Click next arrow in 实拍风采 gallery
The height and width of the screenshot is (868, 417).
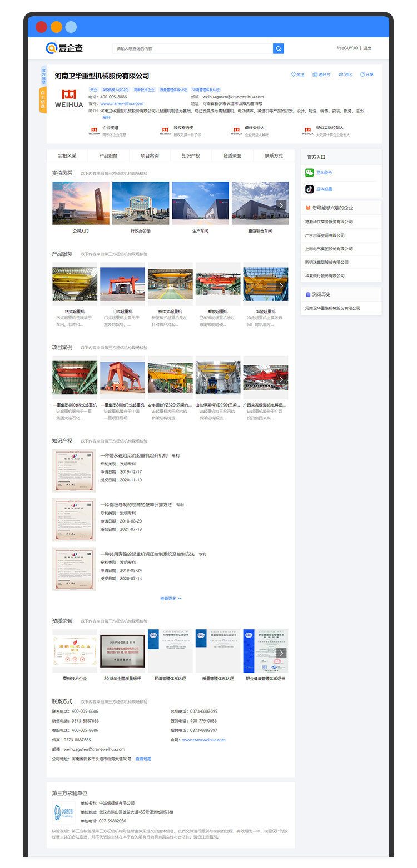[282, 205]
